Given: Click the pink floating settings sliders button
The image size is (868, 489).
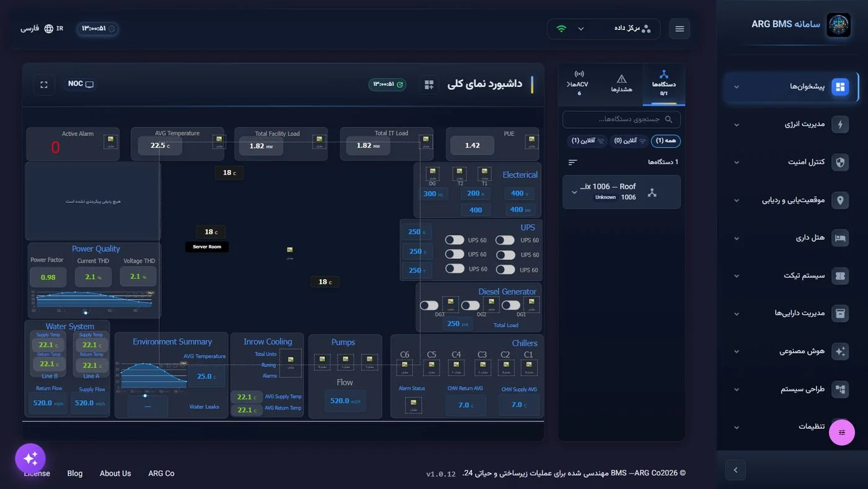Looking at the screenshot, I should click(842, 433).
